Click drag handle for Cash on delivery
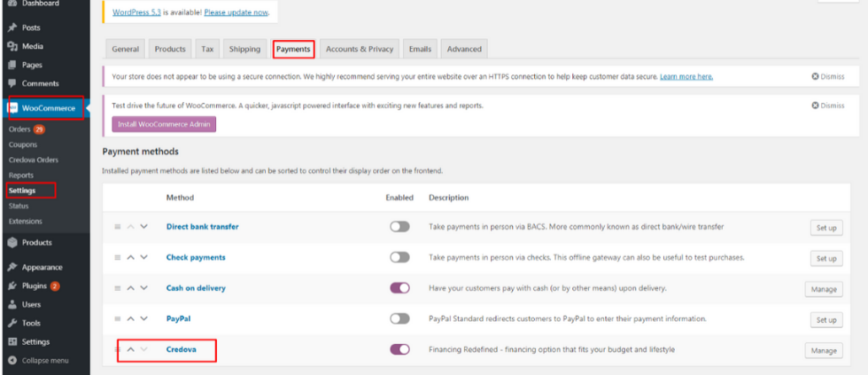 point(117,288)
